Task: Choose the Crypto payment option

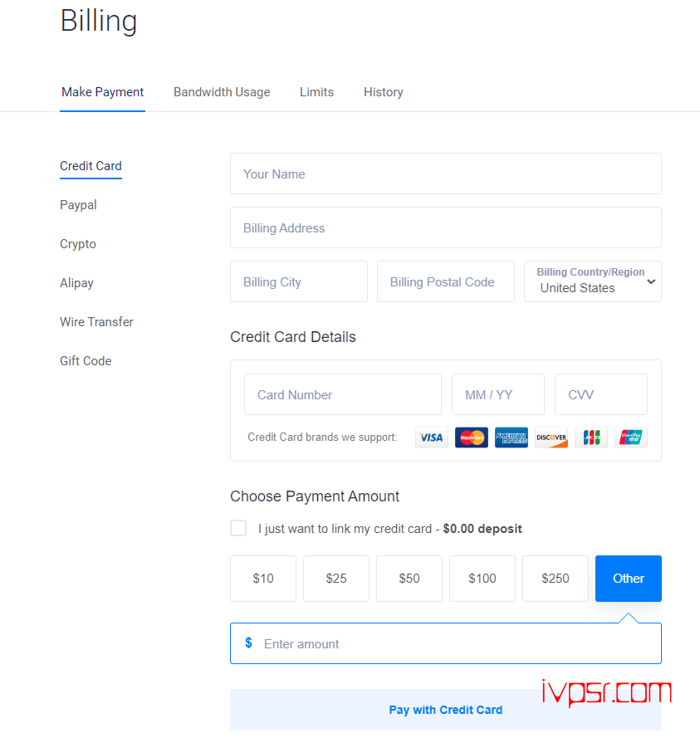Action: pos(78,244)
